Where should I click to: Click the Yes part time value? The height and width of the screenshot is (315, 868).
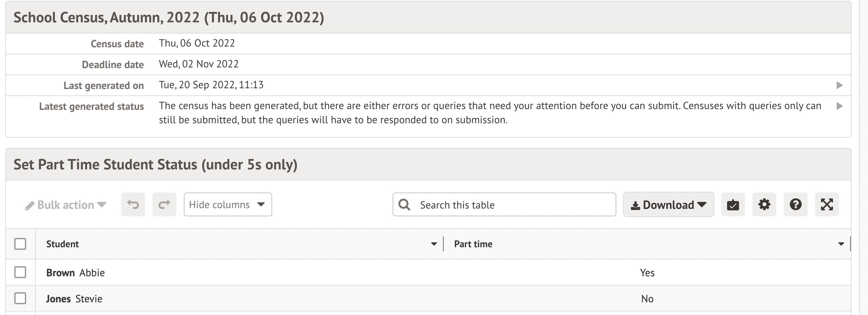647,273
